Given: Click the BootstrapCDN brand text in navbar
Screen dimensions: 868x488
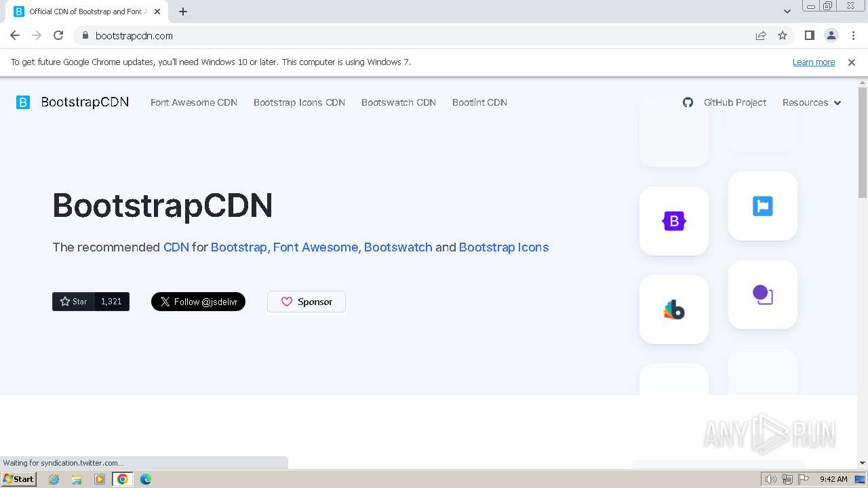Looking at the screenshot, I should (x=85, y=102).
